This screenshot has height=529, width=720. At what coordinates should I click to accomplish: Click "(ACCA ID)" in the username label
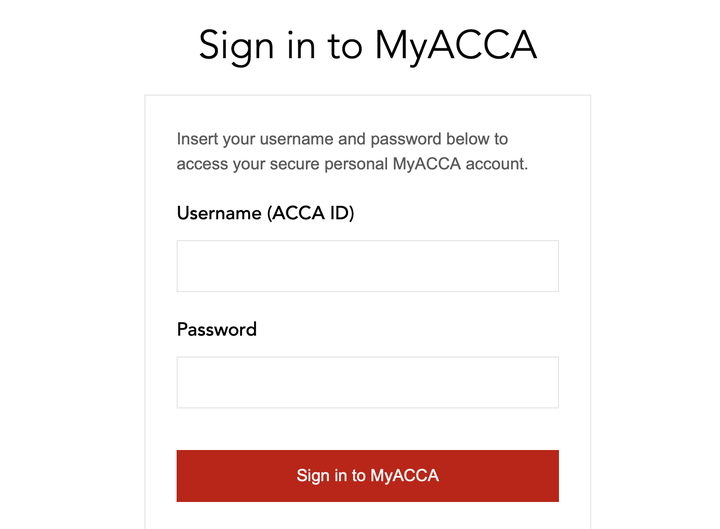[310, 213]
